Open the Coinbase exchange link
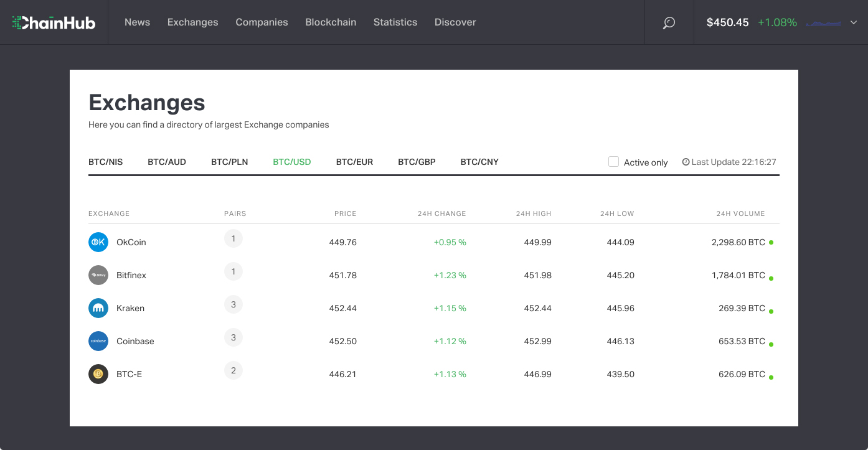The width and height of the screenshot is (868, 450). [135, 341]
